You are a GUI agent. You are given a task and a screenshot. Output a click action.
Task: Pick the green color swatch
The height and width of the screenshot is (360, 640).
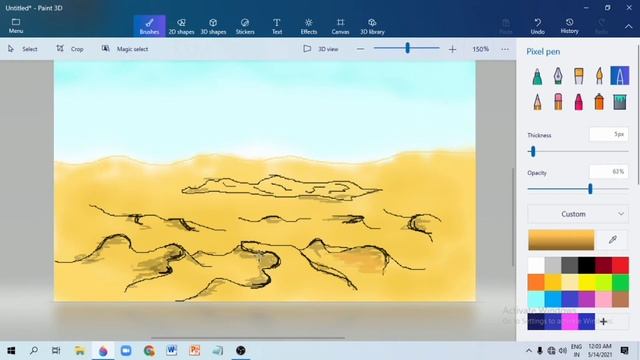pyautogui.click(x=620, y=282)
